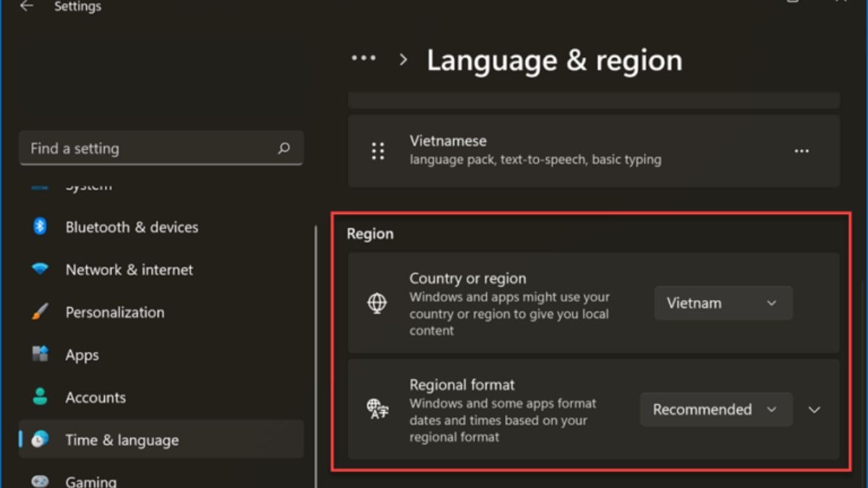Click the search magnifier icon
Image resolution: width=868 pixels, height=488 pixels.
(x=284, y=148)
